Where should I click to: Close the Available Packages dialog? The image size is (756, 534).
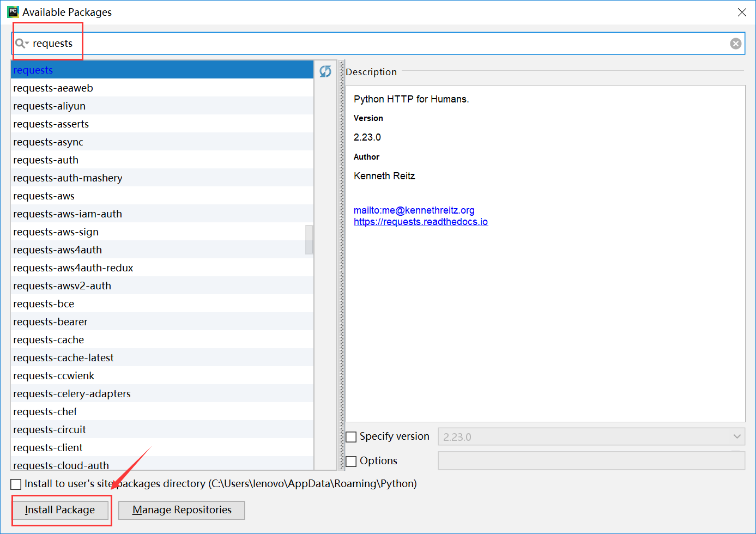(742, 12)
